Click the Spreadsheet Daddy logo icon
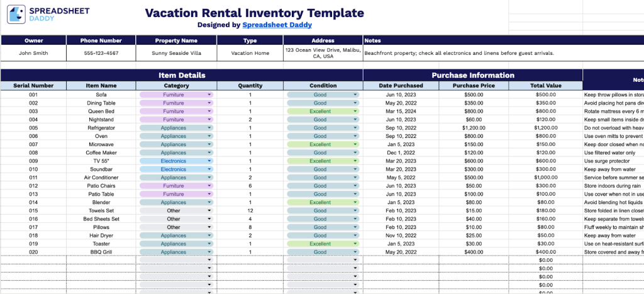 pyautogui.click(x=16, y=14)
